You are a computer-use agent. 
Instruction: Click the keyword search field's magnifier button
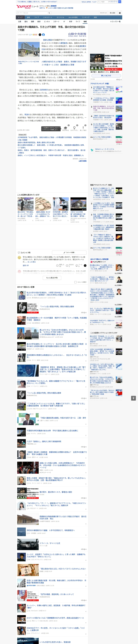click(x=49, y=13)
